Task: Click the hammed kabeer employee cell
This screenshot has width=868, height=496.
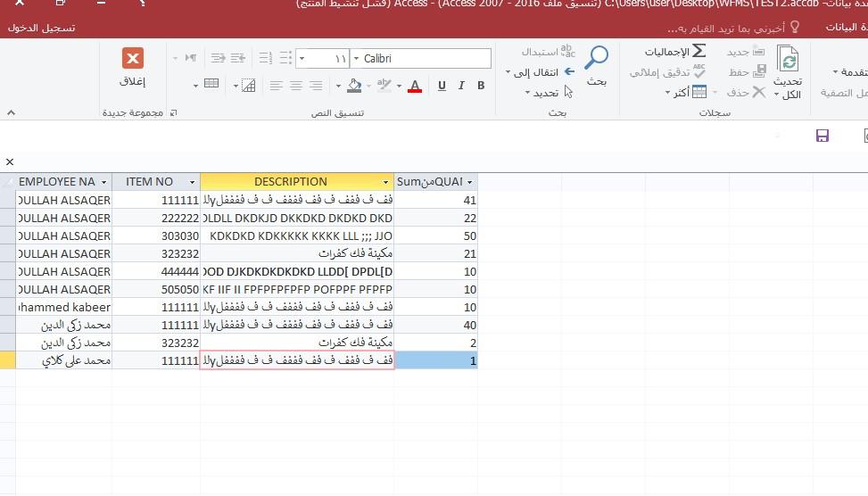Action: (x=63, y=307)
